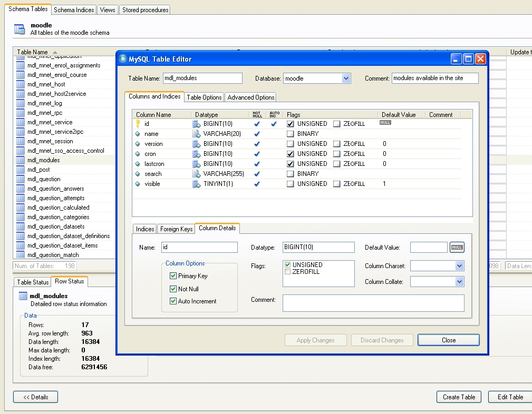This screenshot has width=532, height=414.
Task: Click the diamond column icon beside name
Action: point(138,134)
